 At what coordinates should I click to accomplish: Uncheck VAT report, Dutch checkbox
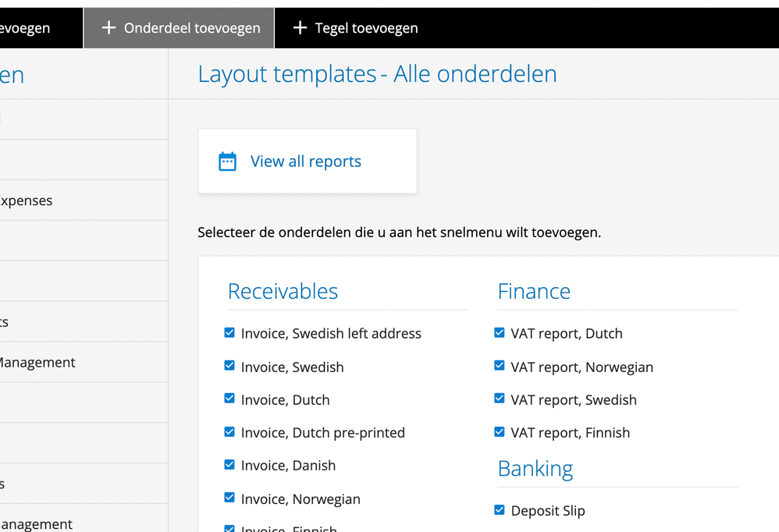click(x=500, y=332)
